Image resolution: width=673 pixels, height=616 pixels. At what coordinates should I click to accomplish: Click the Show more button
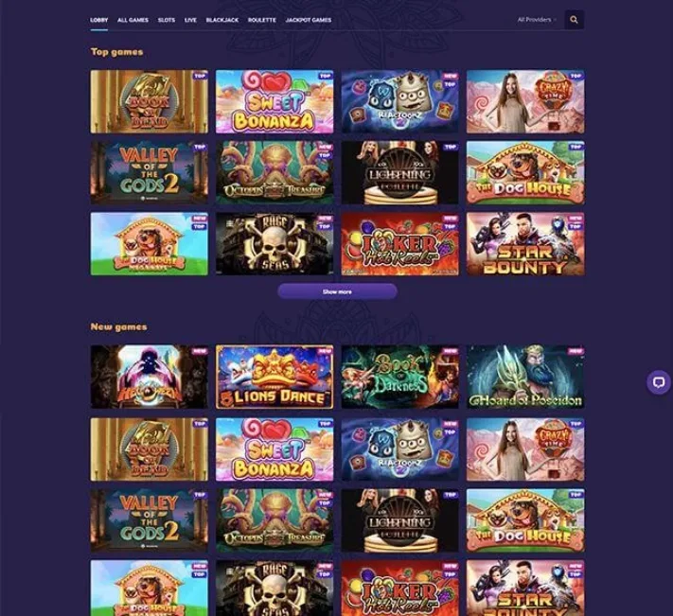tap(337, 291)
